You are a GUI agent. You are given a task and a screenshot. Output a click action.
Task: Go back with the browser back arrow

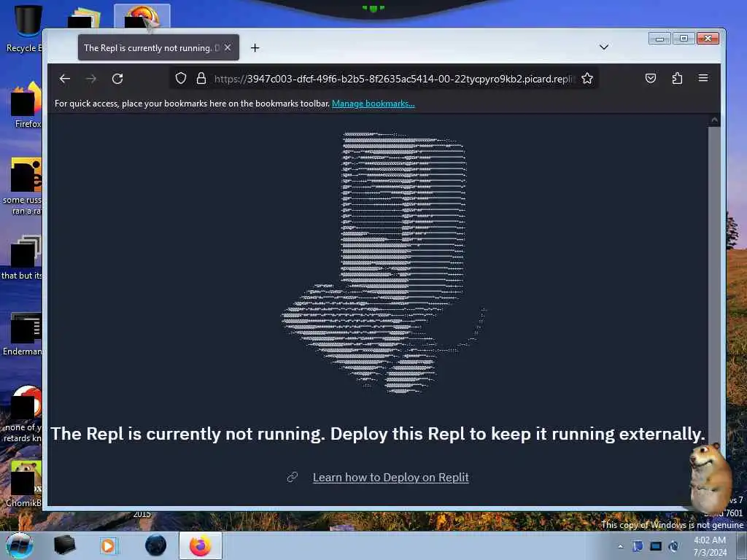[65, 79]
